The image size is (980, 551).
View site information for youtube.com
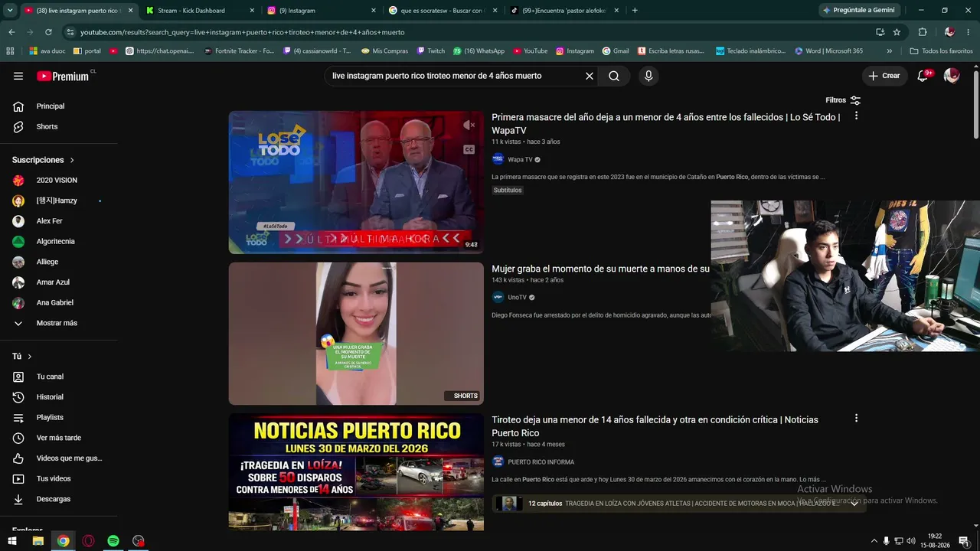(x=70, y=32)
